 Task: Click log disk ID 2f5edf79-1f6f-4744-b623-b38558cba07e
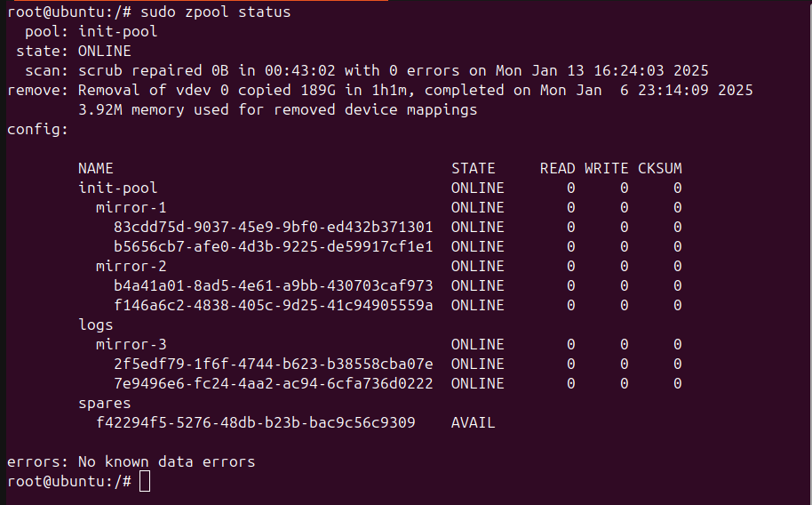(x=273, y=364)
